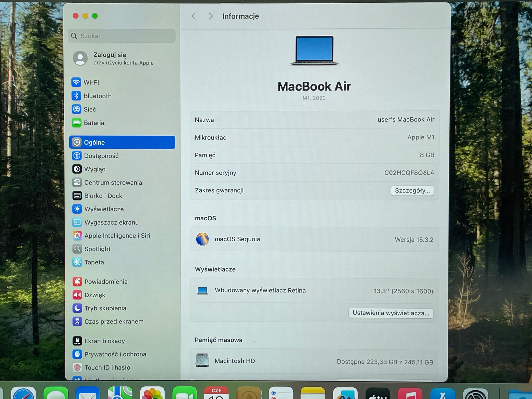This screenshot has height=399, width=532.
Task: Click the Szukaj search field
Action: click(x=122, y=36)
